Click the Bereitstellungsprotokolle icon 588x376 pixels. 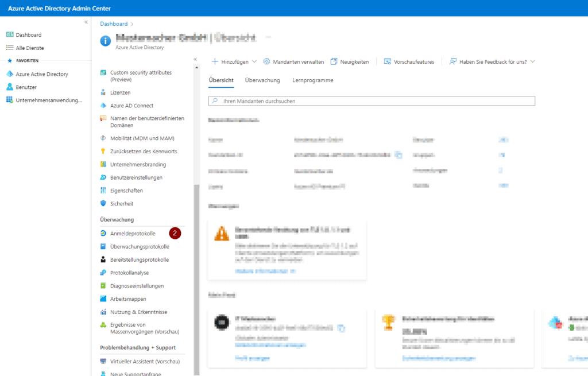[103, 259]
